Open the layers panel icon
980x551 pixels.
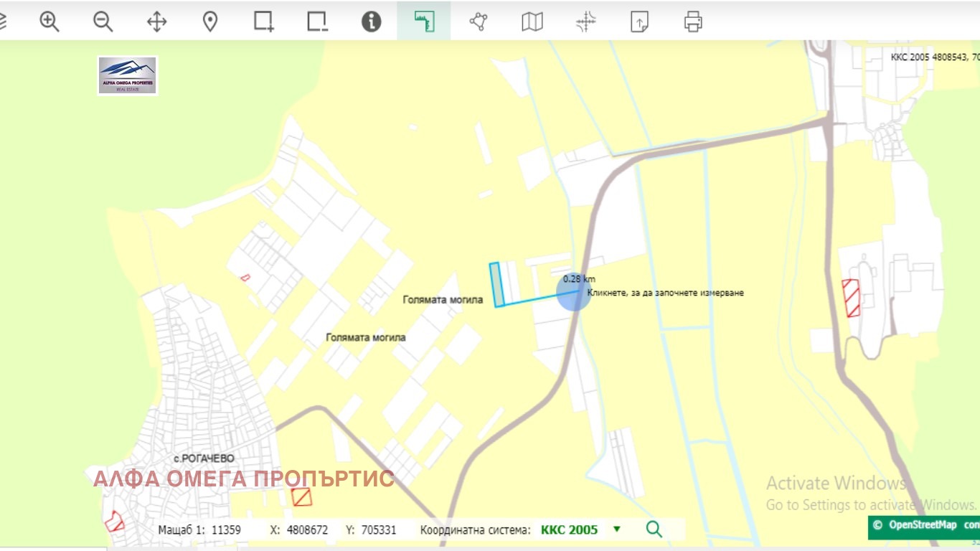[3, 22]
